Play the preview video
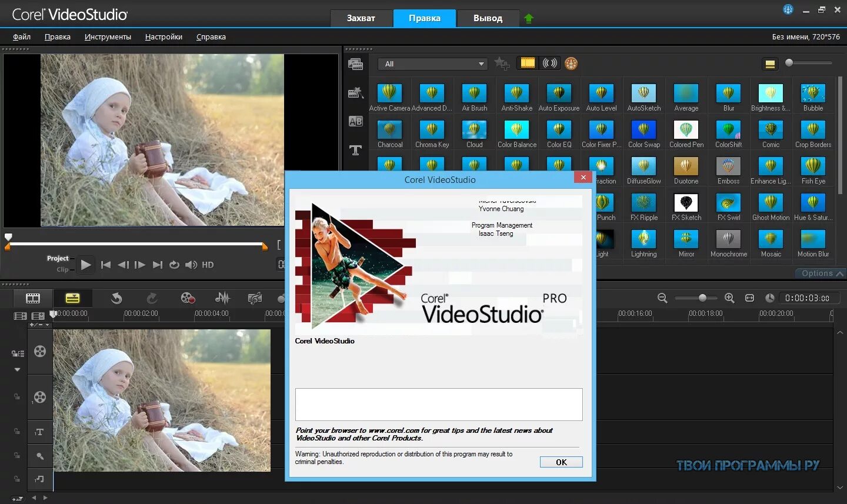Image resolution: width=847 pixels, height=504 pixels. pos(86,265)
